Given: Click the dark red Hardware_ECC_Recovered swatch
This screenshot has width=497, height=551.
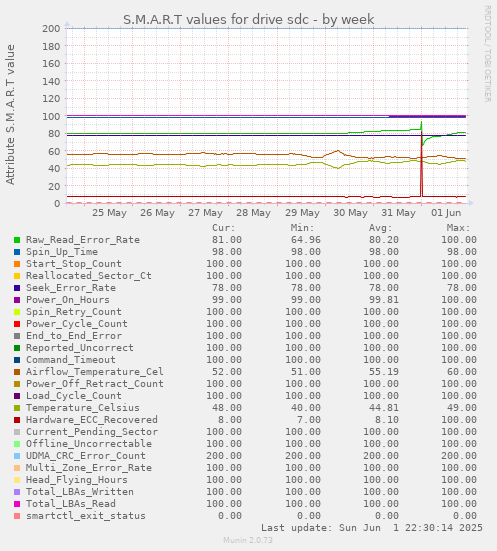Looking at the screenshot, I should click(x=17, y=420).
